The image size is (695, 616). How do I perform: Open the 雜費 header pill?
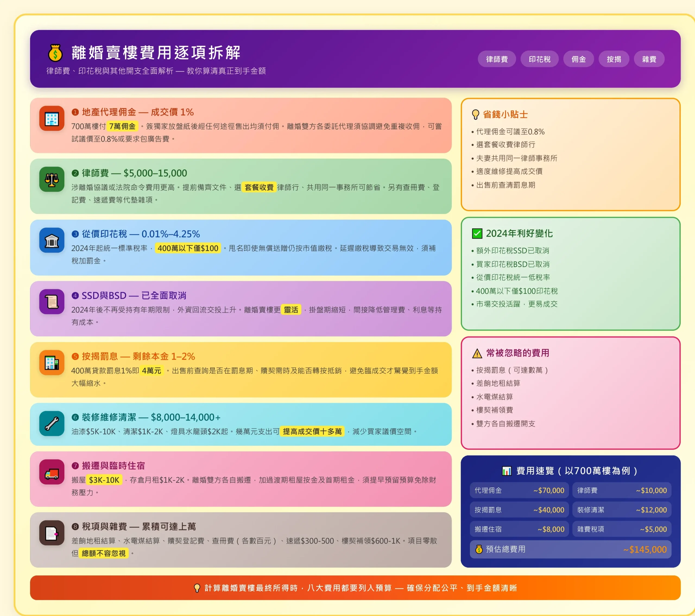coord(649,59)
